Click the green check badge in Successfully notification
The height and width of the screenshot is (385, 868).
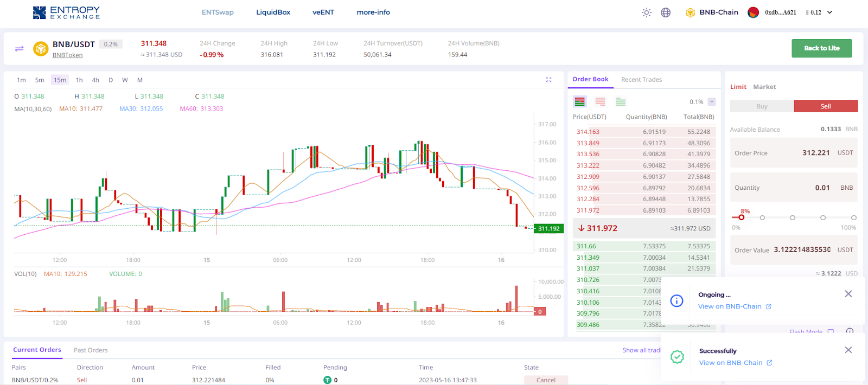click(677, 357)
